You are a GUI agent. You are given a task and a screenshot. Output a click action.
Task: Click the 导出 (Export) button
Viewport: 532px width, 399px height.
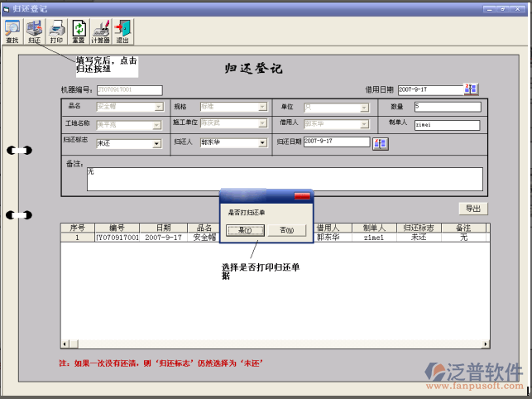click(x=473, y=209)
